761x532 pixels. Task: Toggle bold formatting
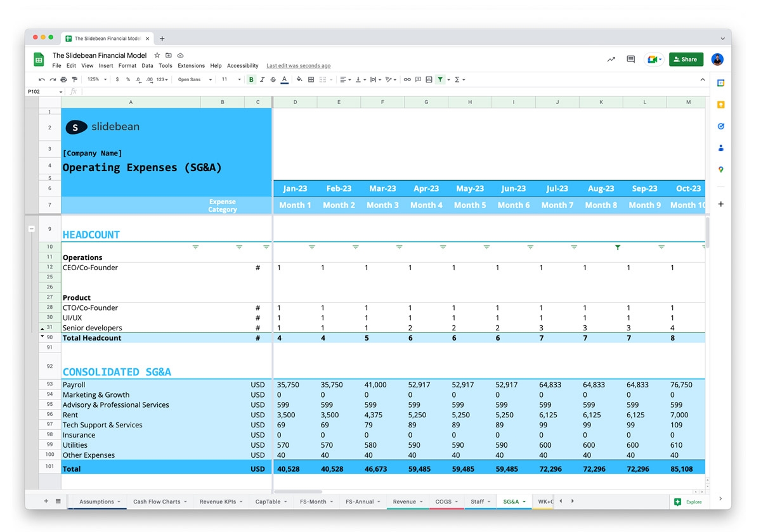[251, 80]
